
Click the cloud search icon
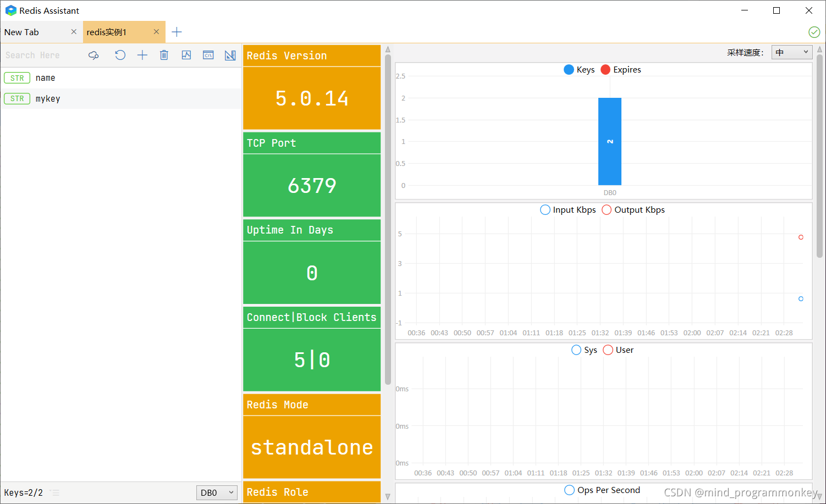pos(93,55)
